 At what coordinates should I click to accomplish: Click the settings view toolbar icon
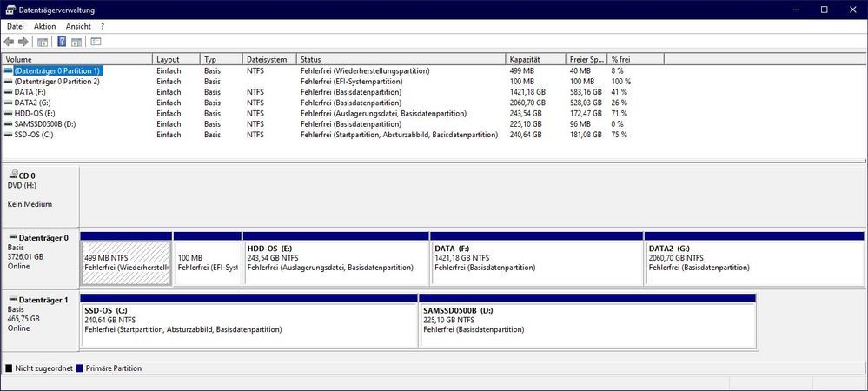tap(96, 41)
